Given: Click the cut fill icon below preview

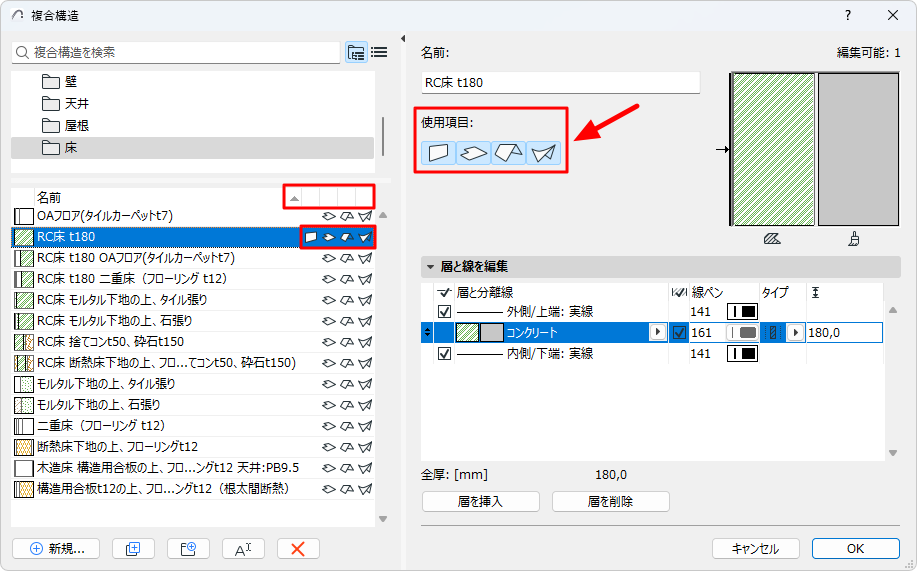Looking at the screenshot, I should 772,239.
